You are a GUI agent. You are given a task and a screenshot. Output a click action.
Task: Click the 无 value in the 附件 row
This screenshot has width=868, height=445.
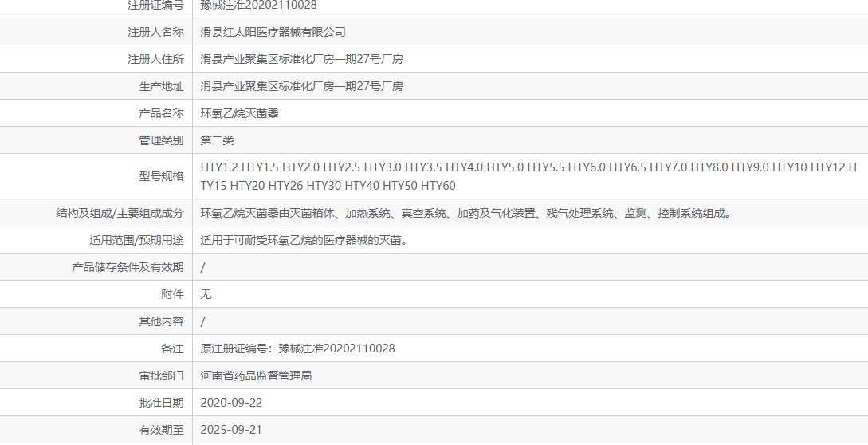[206, 294]
